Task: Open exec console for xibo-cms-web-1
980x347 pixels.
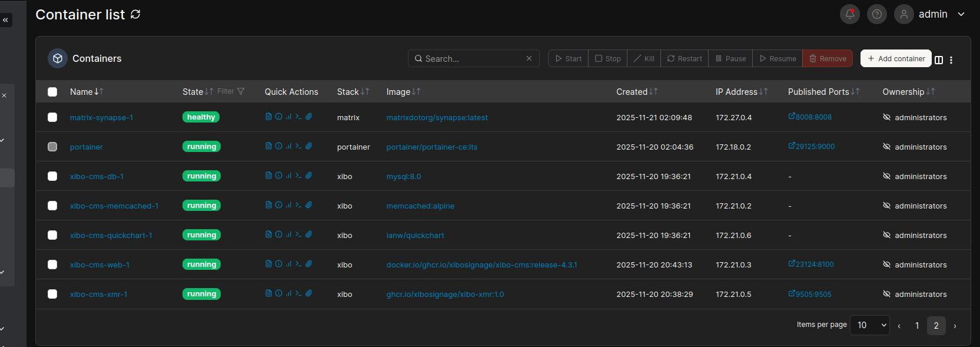Action: coord(298,264)
